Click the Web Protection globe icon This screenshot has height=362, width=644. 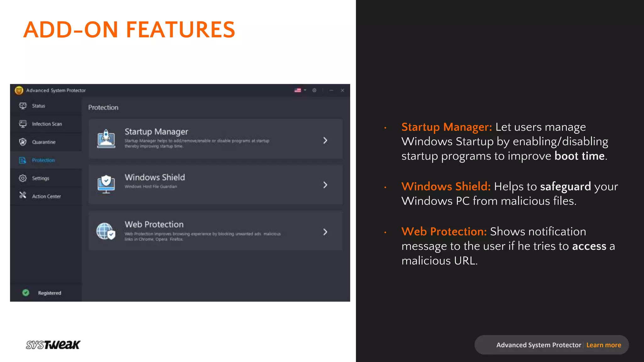pos(106,231)
